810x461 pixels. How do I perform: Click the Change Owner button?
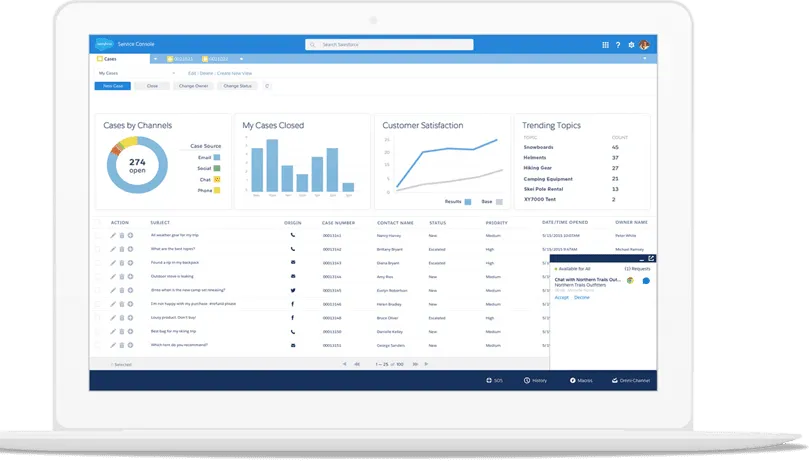click(194, 86)
